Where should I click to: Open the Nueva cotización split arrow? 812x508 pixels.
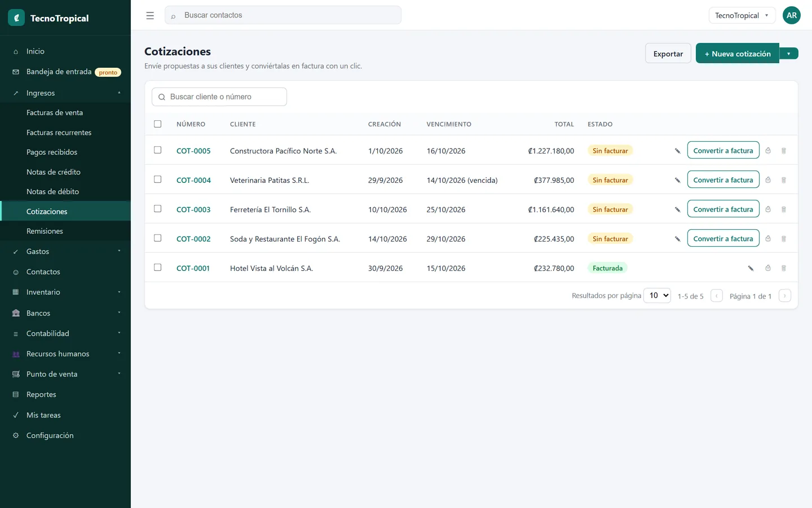click(789, 54)
